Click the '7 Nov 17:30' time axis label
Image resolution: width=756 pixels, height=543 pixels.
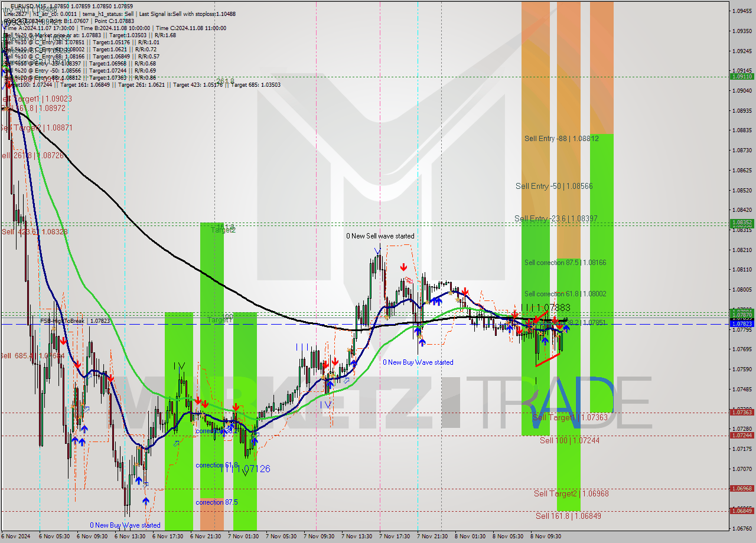tap(395, 537)
